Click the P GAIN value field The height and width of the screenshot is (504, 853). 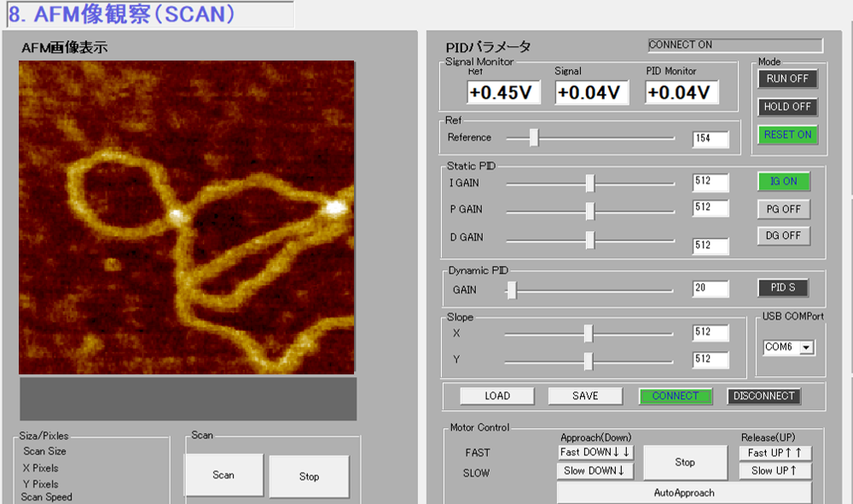point(711,208)
